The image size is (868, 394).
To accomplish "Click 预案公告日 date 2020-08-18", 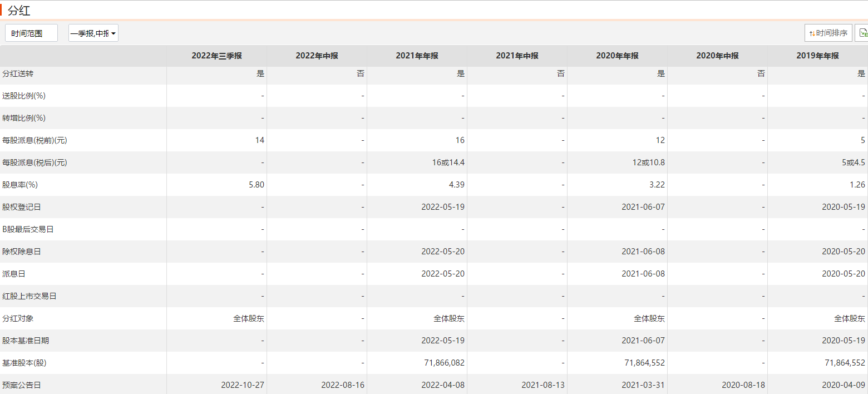I will pos(743,385).
